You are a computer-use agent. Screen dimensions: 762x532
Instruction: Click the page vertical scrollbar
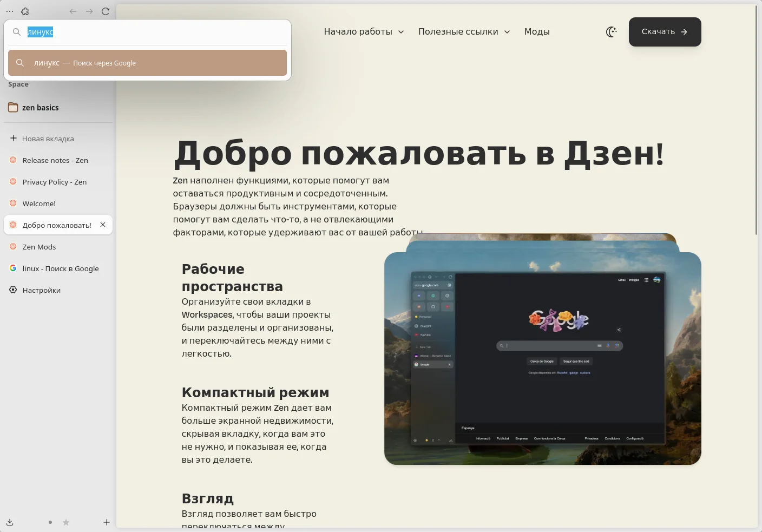pos(756,119)
